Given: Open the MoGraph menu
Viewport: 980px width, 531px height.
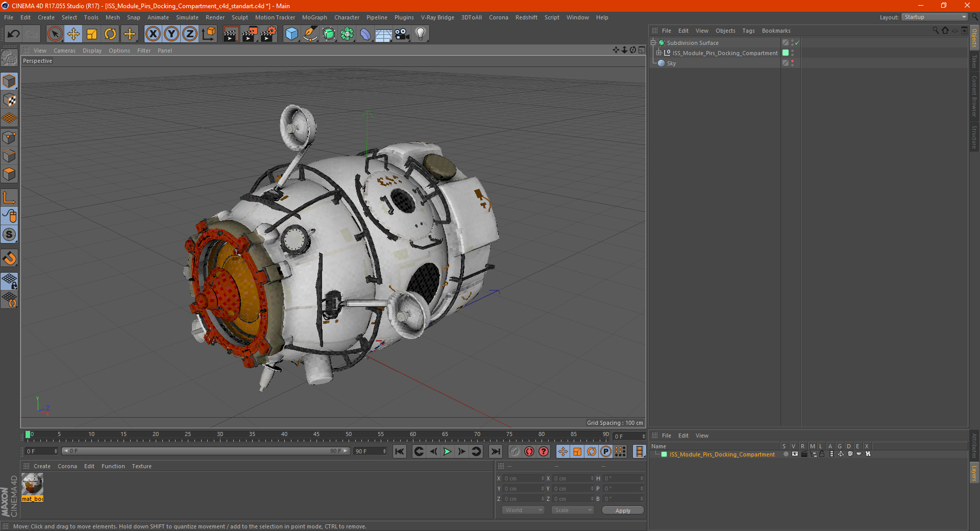Looking at the screenshot, I should coord(314,17).
